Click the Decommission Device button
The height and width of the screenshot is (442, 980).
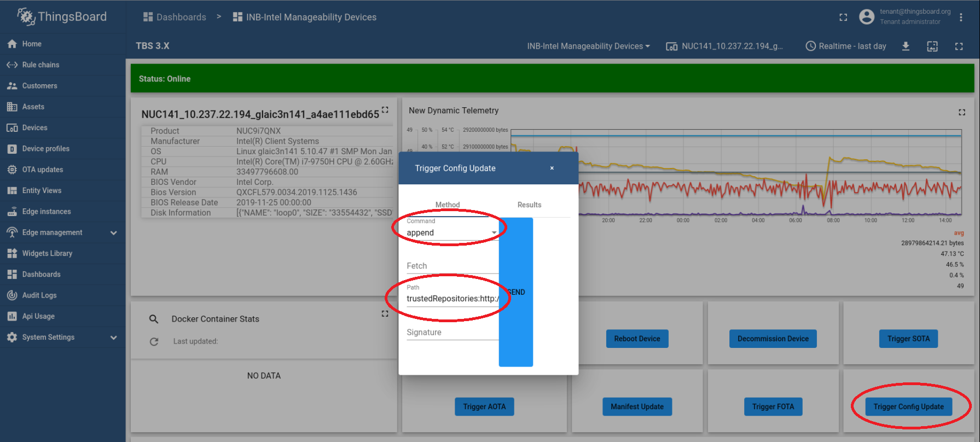[x=773, y=339]
